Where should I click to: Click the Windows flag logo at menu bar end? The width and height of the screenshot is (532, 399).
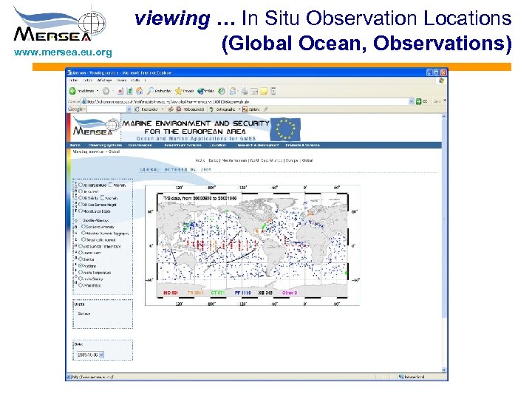click(x=441, y=81)
